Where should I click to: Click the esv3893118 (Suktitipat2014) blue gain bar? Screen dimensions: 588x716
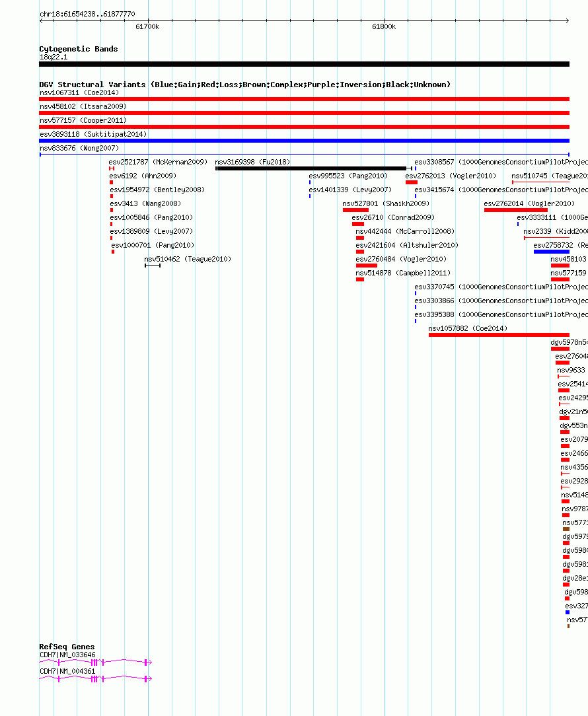305,141
